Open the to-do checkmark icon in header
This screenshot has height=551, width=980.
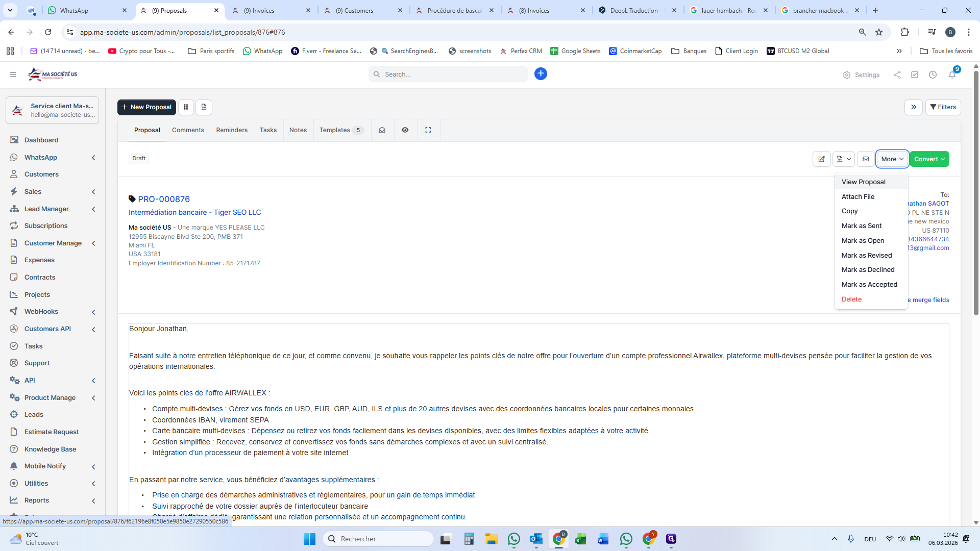(915, 75)
